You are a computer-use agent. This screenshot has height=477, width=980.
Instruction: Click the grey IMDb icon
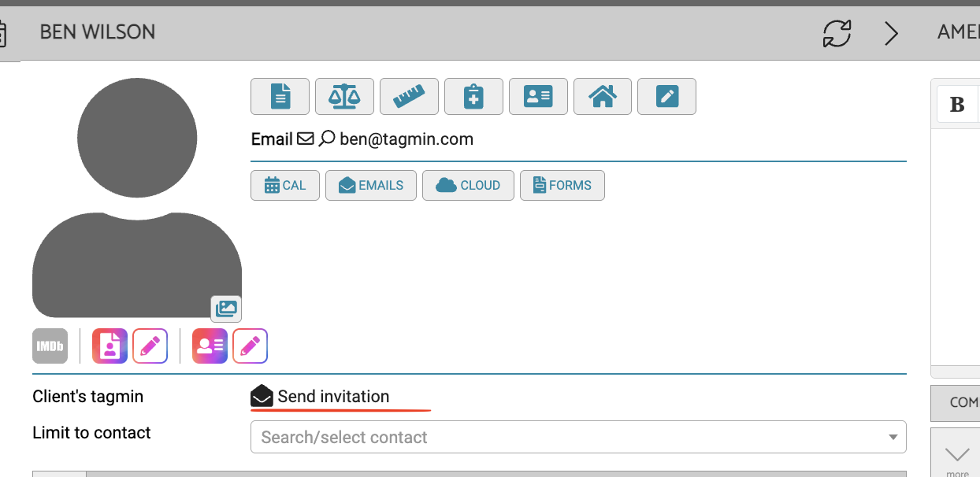[x=50, y=346]
